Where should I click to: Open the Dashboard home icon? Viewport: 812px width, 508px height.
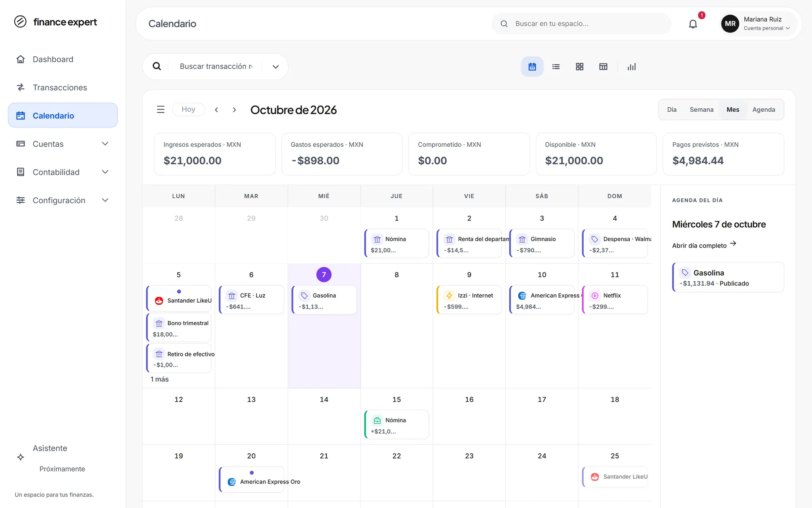pos(20,59)
